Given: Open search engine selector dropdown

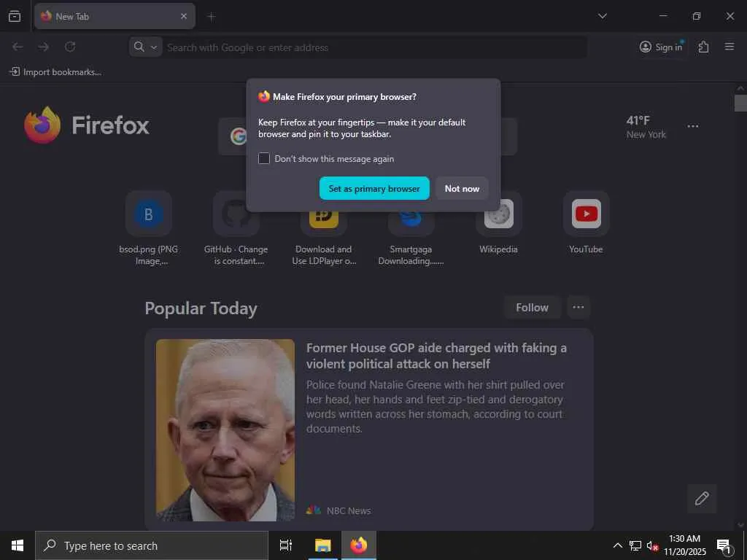Looking at the screenshot, I should (146, 47).
